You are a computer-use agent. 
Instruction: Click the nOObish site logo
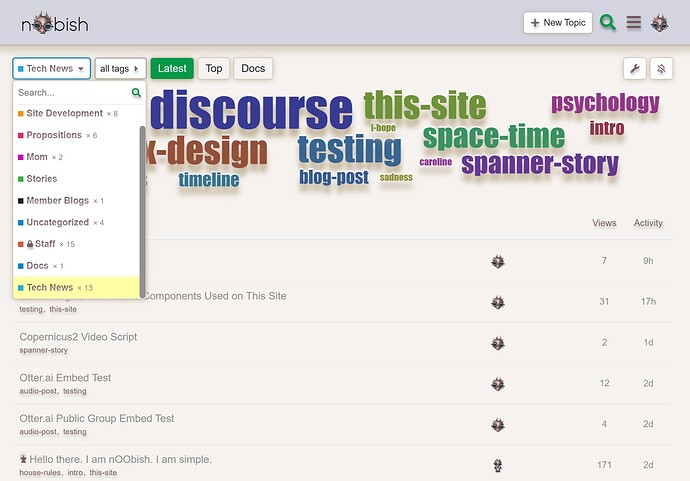(55, 23)
